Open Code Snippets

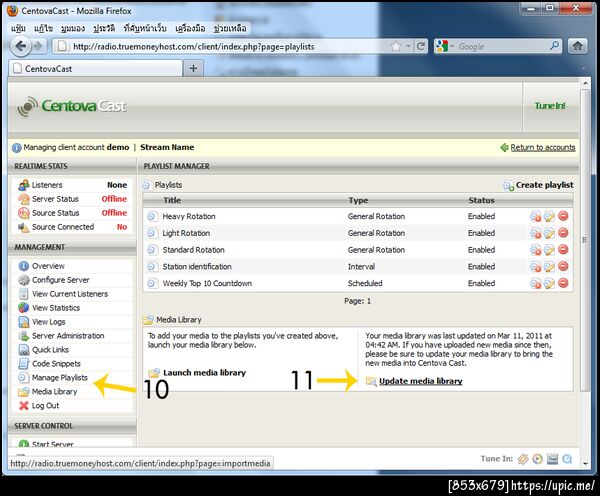(56, 364)
